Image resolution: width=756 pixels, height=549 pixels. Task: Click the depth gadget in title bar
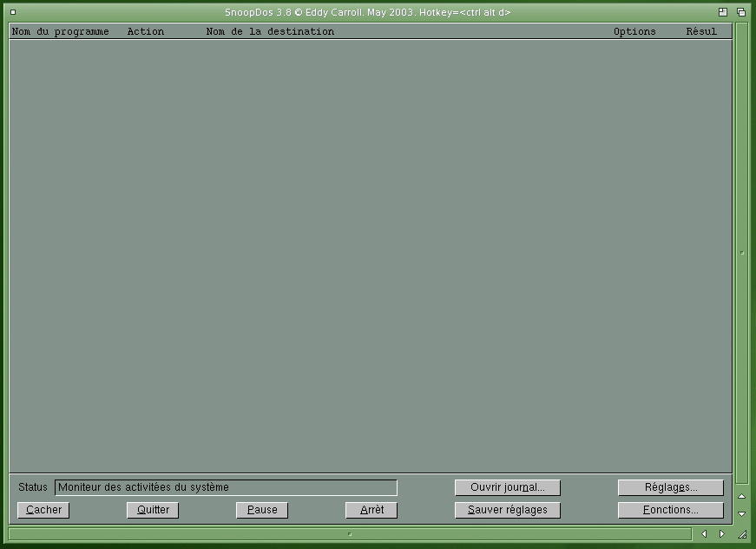tap(741, 12)
